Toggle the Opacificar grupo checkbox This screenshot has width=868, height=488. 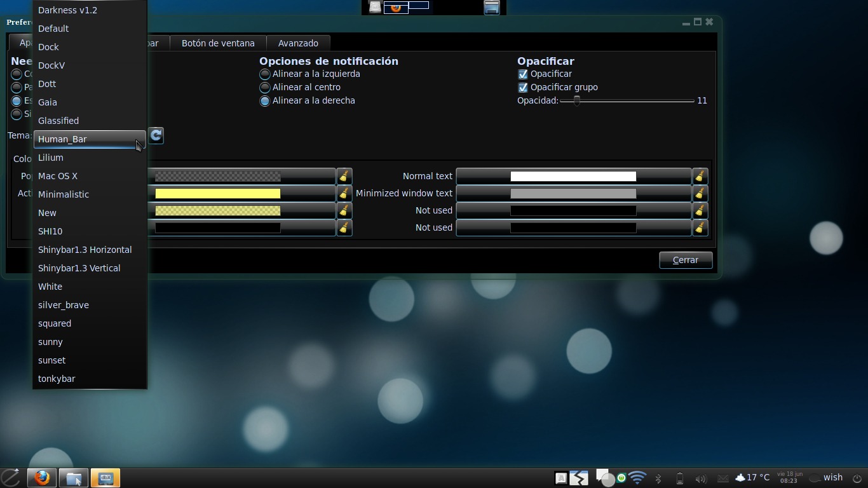click(x=523, y=88)
